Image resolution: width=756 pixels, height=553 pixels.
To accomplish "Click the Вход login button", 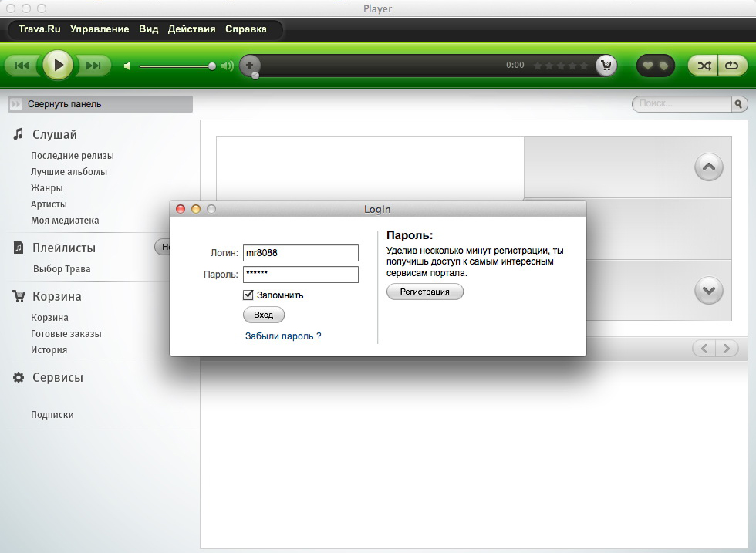I will click(263, 315).
